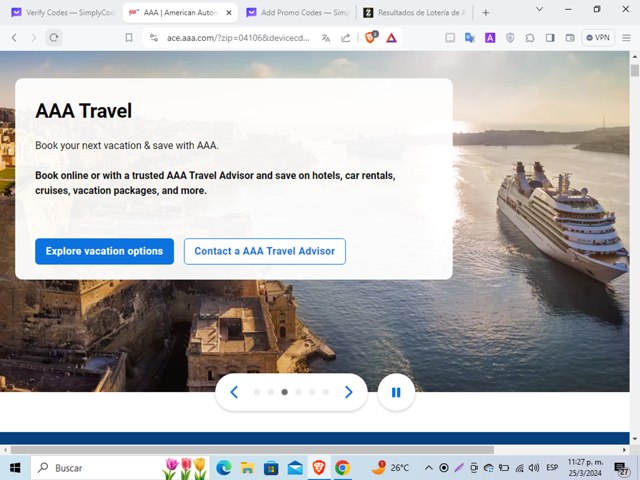Pause the carousel autoplay
This screenshot has width=640, height=480.
396,392
